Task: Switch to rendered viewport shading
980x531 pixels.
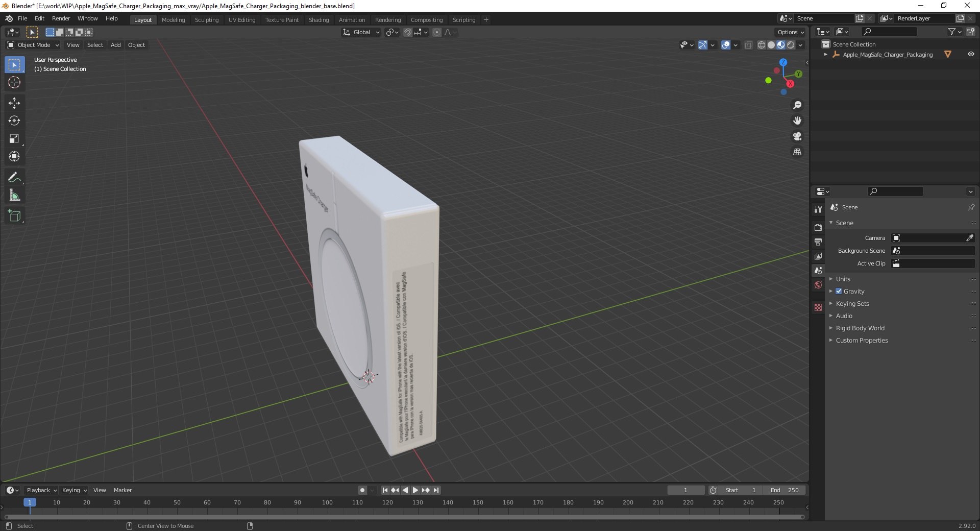Action: point(791,45)
